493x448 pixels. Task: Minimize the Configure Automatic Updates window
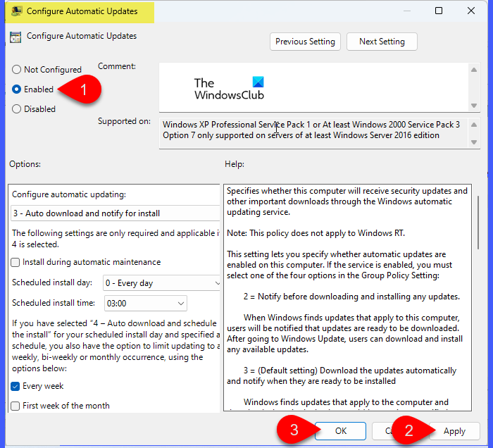[406, 11]
